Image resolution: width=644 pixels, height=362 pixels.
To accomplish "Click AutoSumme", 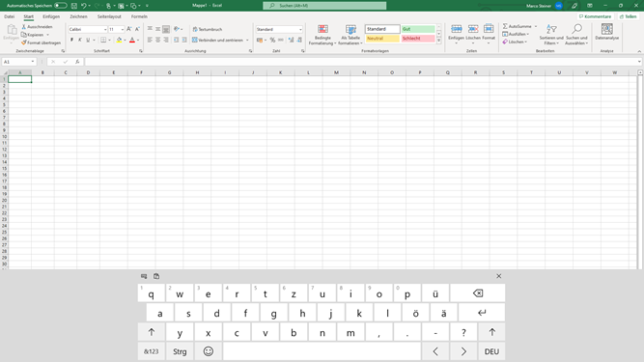I will (518, 26).
